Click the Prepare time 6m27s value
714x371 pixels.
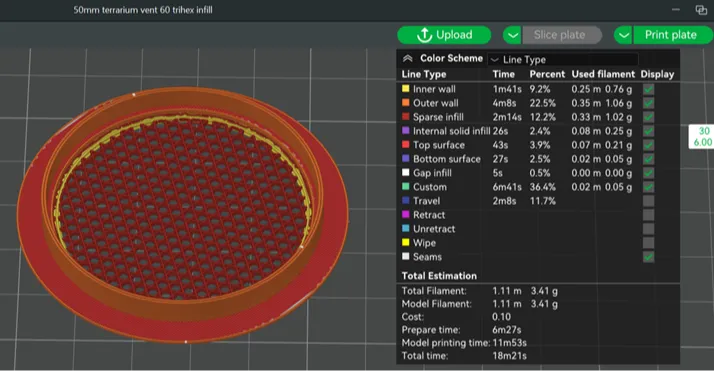pos(506,330)
